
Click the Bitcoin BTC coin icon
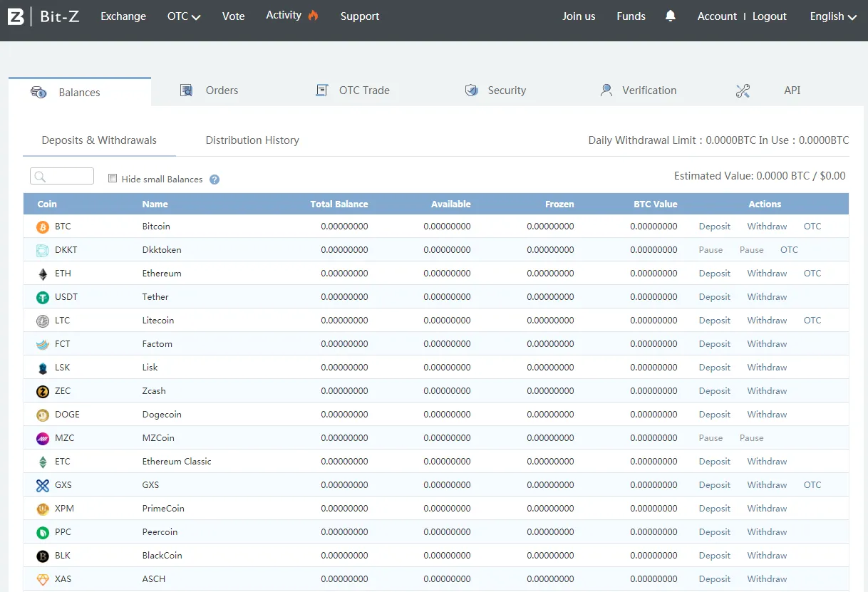[x=43, y=227]
